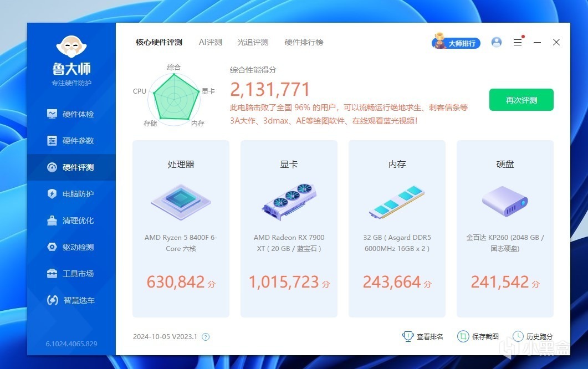Click the 2024-10-05 V2023.1 date text

click(165, 337)
